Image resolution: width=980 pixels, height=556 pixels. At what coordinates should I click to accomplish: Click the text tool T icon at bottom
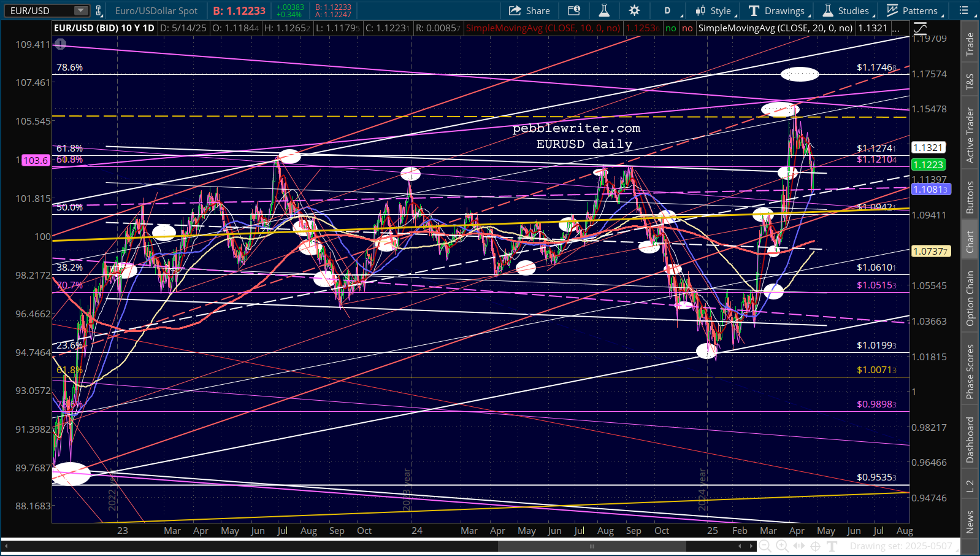coord(832,546)
